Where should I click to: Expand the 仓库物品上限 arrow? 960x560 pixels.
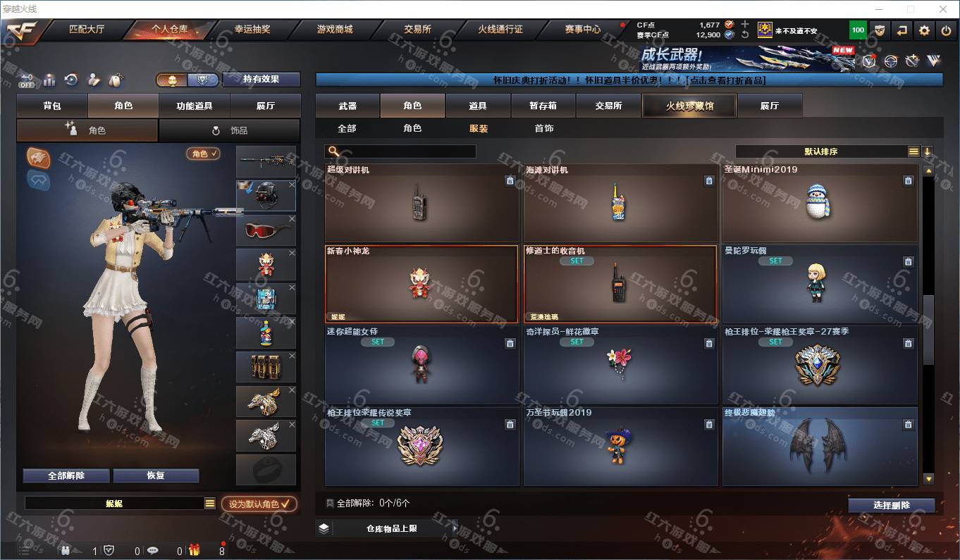click(x=455, y=528)
